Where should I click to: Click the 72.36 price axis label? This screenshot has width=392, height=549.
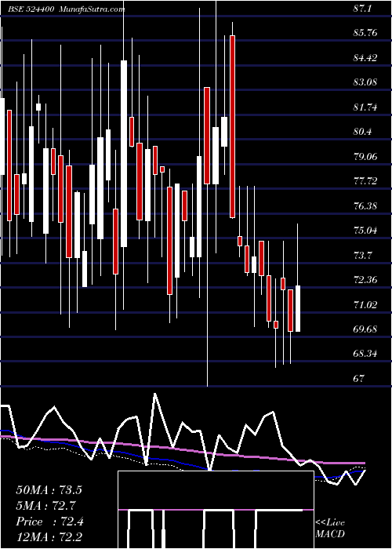[x=365, y=280]
